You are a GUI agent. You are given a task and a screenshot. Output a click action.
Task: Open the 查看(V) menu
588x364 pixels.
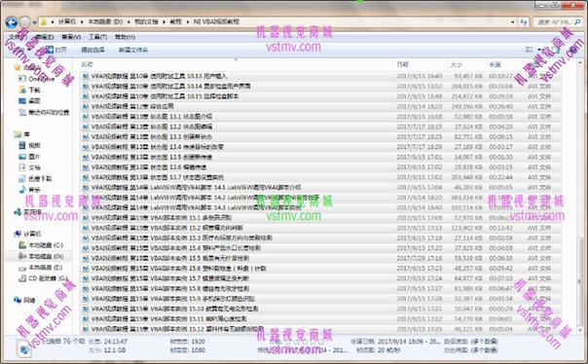(x=71, y=37)
